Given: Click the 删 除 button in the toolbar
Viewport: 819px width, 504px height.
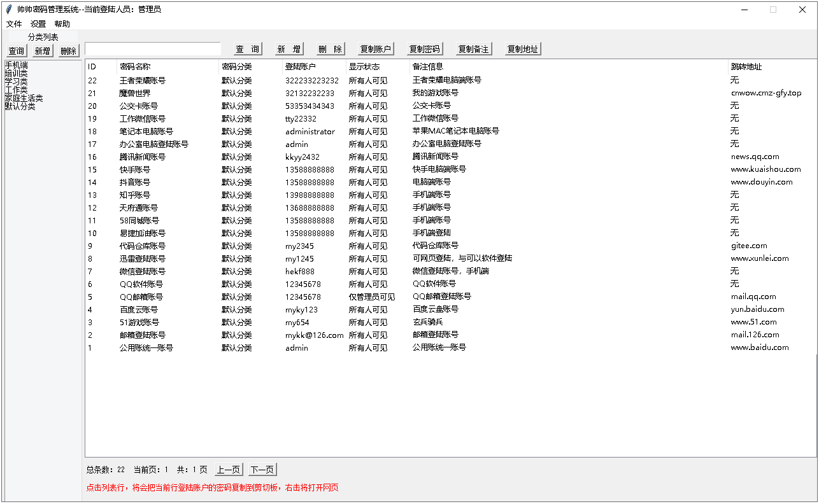Looking at the screenshot, I should 331,49.
